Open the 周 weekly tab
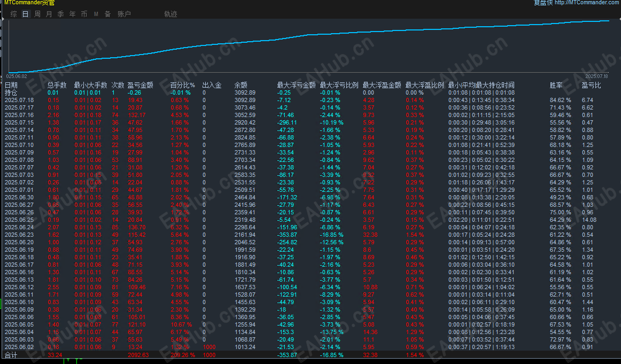621x364 pixels. [x=37, y=14]
